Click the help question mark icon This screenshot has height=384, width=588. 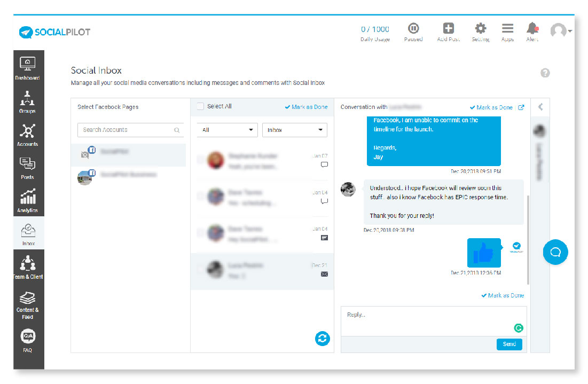click(545, 73)
